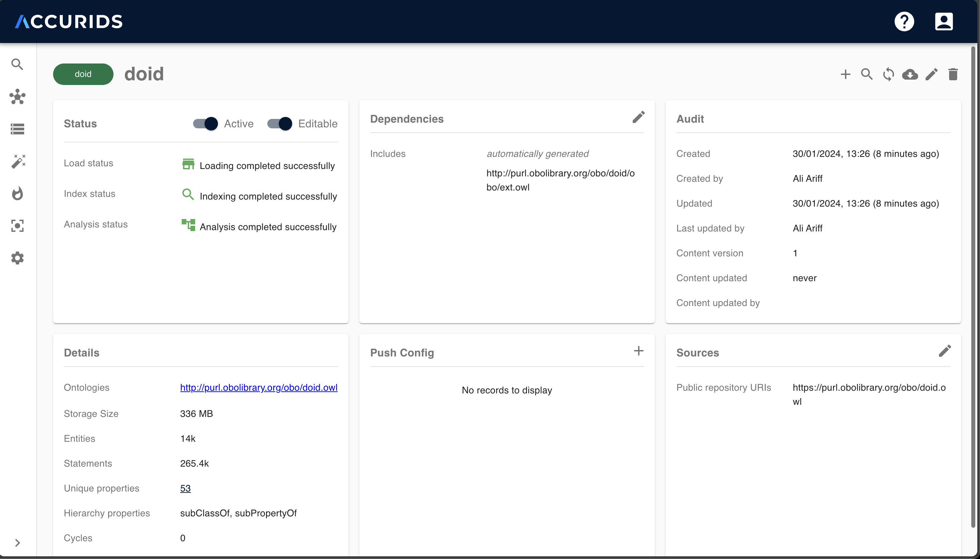Open the doid.owl ontology link
Viewport: 980px width, 559px height.
pos(259,387)
